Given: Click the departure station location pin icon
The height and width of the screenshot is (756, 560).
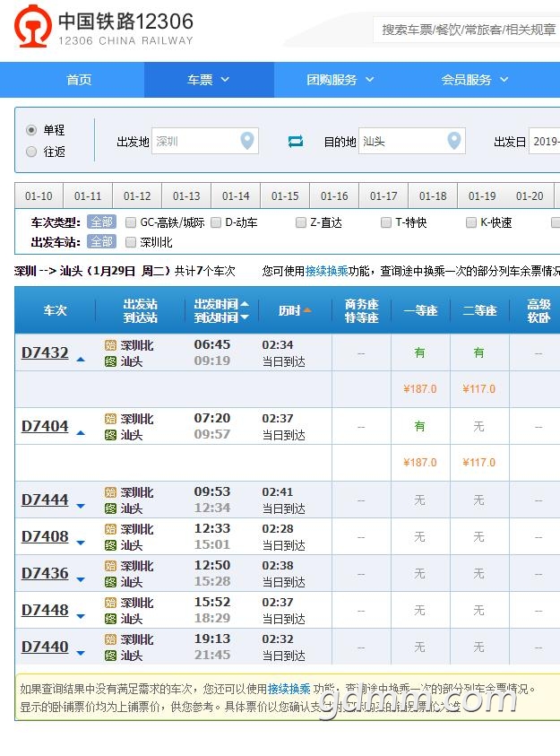Looking at the screenshot, I should click(247, 141).
